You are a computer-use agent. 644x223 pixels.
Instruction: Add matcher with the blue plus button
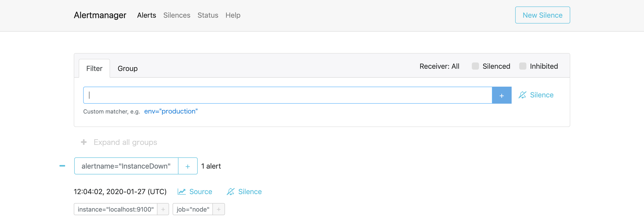[502, 95]
